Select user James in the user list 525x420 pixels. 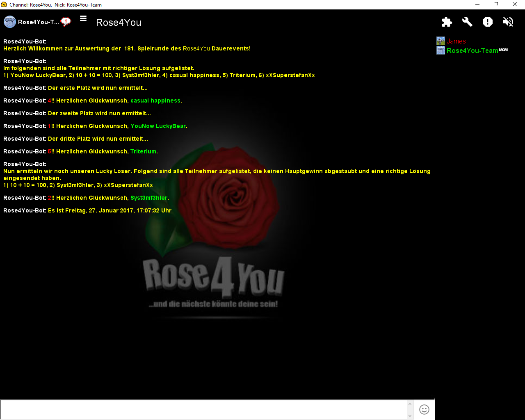(456, 41)
